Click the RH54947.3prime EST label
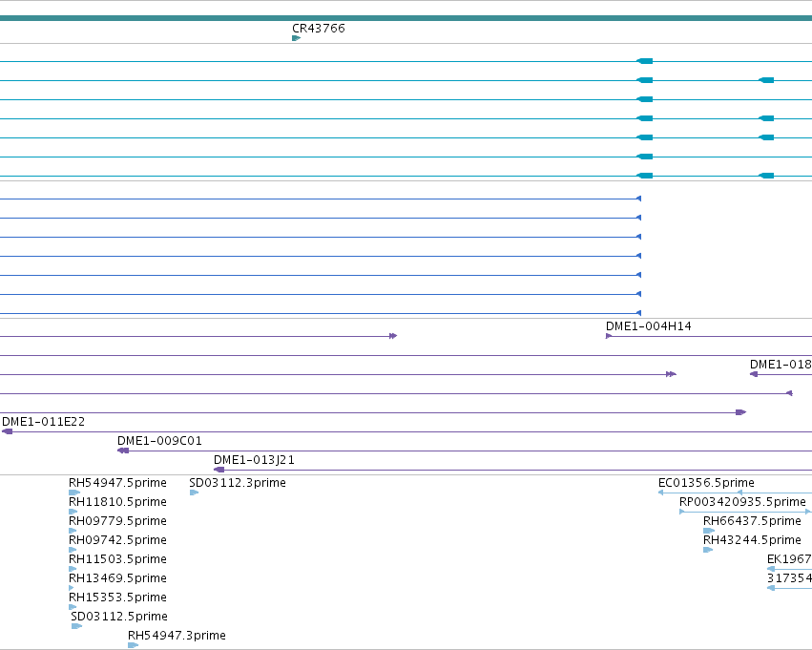812x650 pixels. pyautogui.click(x=177, y=636)
